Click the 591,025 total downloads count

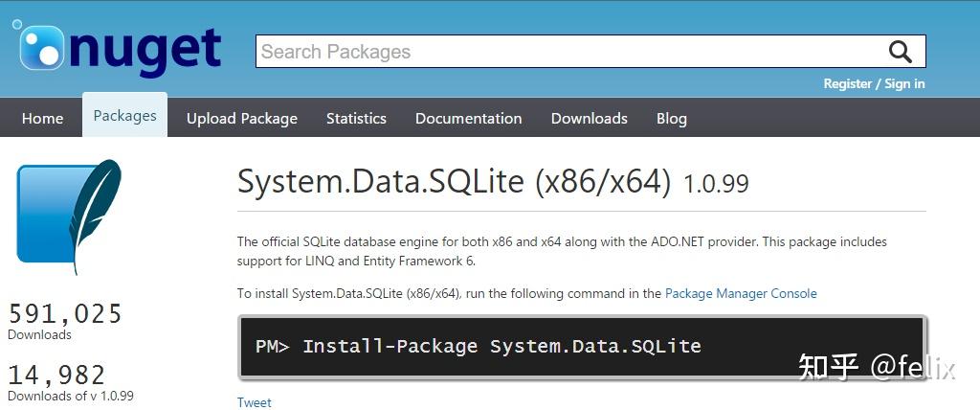click(65, 313)
